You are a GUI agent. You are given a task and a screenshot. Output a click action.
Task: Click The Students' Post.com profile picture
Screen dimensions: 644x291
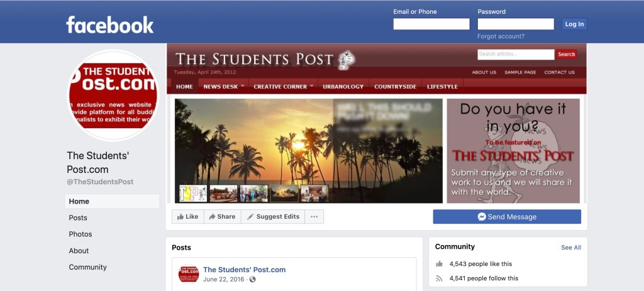113,96
